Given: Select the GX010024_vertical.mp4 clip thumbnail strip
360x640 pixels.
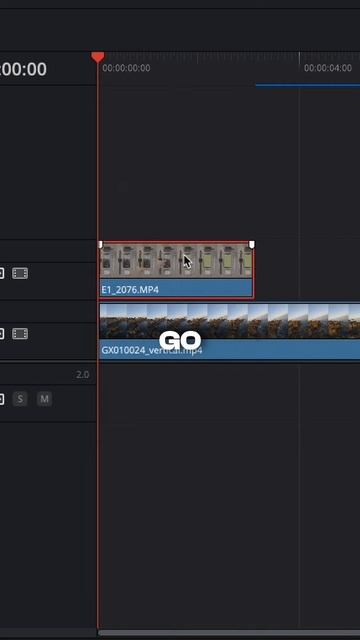Looking at the screenshot, I should click(x=230, y=321).
